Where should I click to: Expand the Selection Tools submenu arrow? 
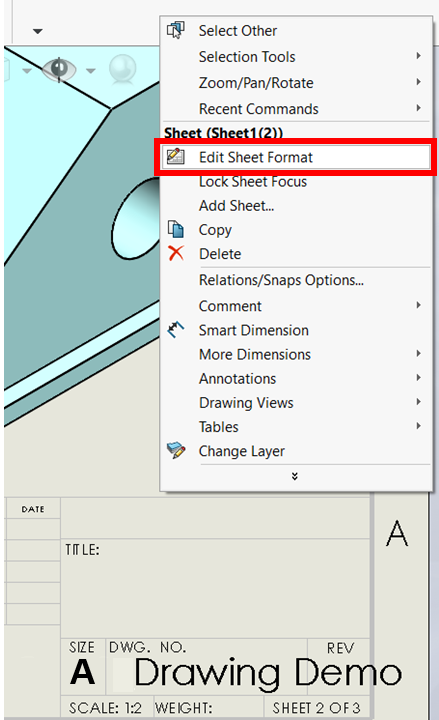click(418, 56)
